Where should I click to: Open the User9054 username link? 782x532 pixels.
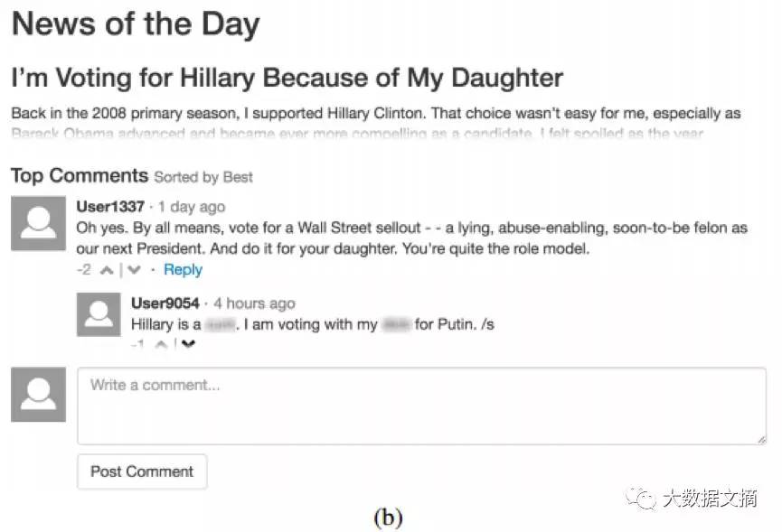coord(165,303)
